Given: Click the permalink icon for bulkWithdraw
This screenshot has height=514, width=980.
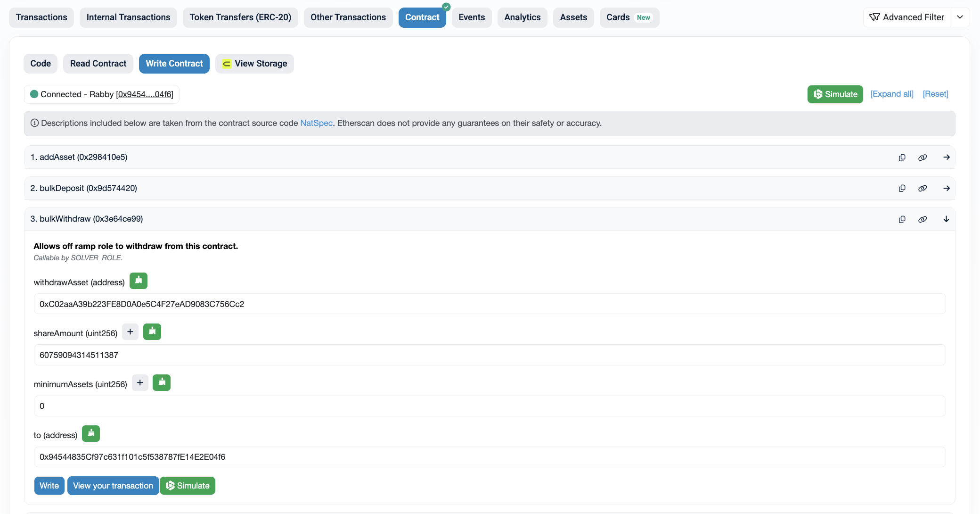Looking at the screenshot, I should click(x=923, y=219).
